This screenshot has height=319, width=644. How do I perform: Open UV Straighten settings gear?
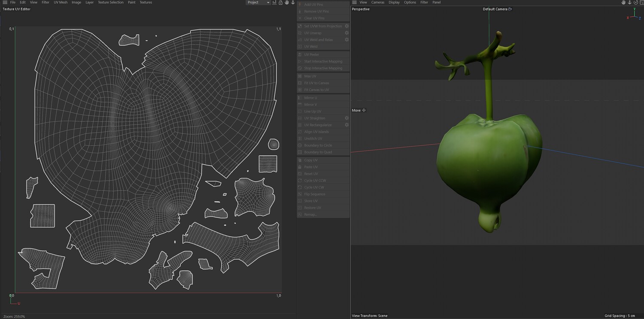tap(347, 118)
